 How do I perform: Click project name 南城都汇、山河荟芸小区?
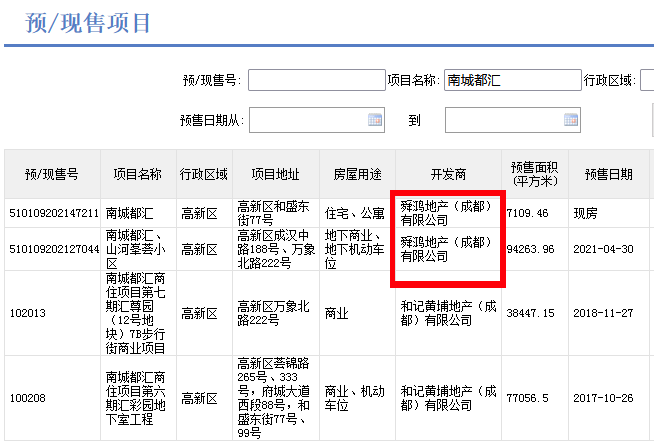135,249
